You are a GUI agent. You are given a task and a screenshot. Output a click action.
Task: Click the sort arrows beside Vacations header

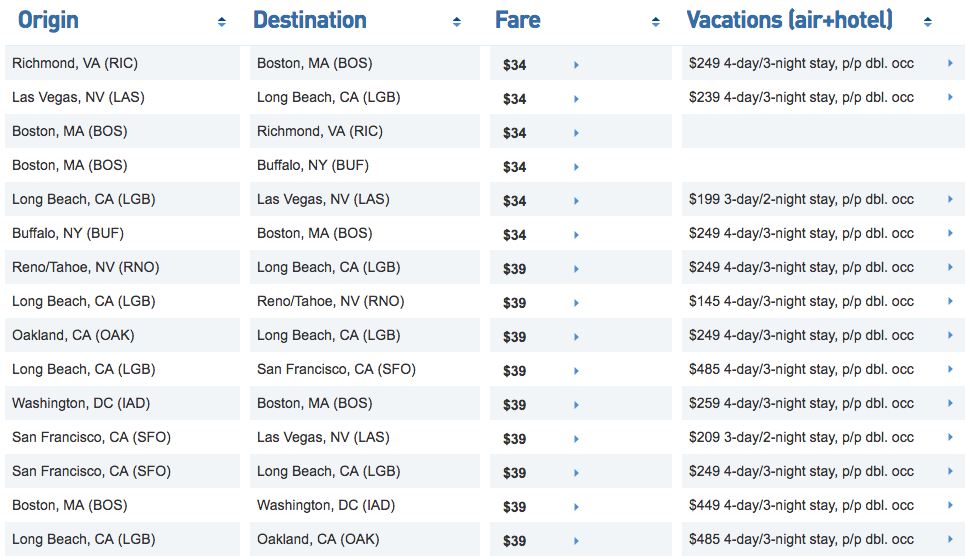coord(928,22)
